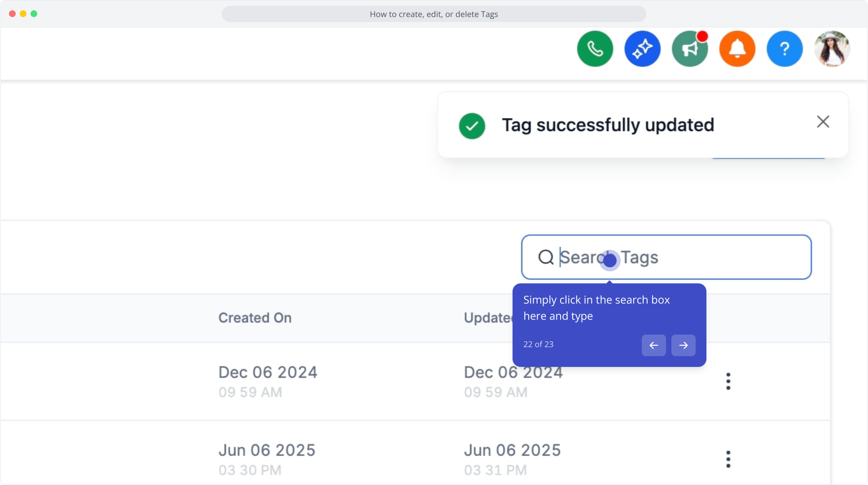Screen dimensions: 868x485
Task: Select the title bar tutorial name field
Action: [x=434, y=14]
